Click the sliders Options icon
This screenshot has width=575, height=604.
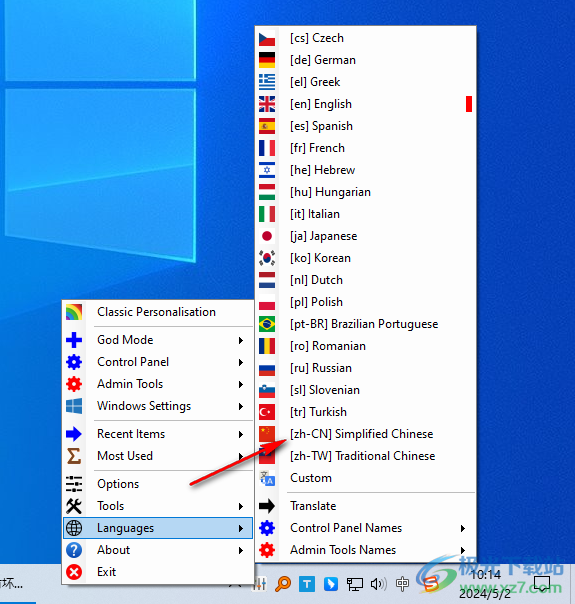[x=74, y=484]
